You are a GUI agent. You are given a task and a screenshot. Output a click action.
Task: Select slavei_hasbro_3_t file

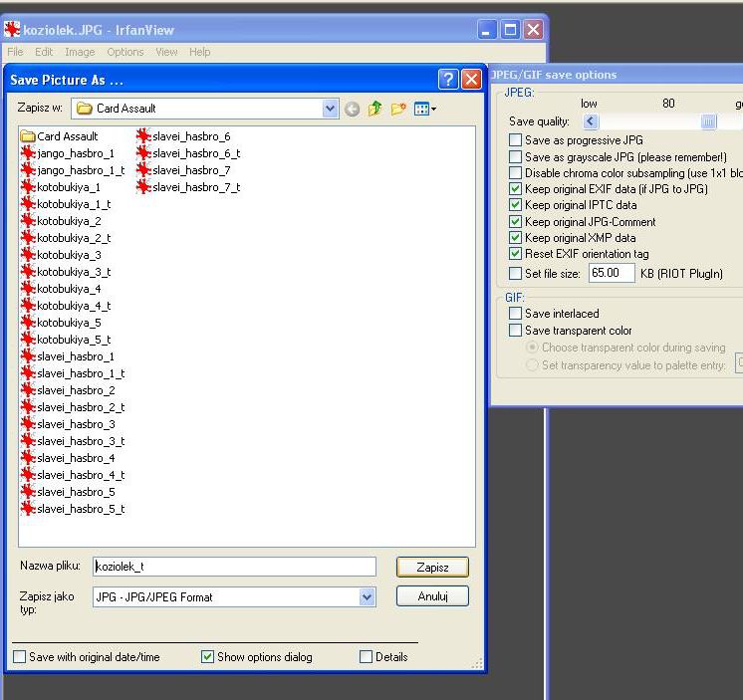[x=73, y=441]
